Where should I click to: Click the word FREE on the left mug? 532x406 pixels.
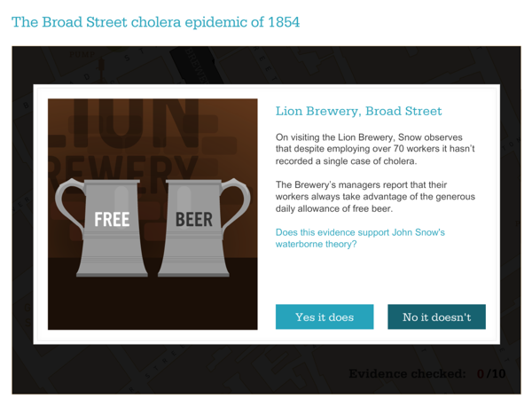(x=112, y=218)
